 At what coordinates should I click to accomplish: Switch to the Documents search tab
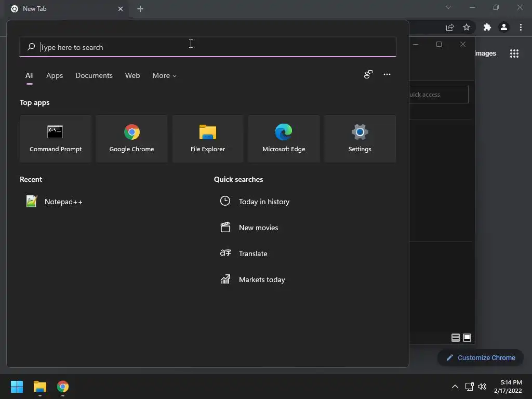tap(94, 76)
